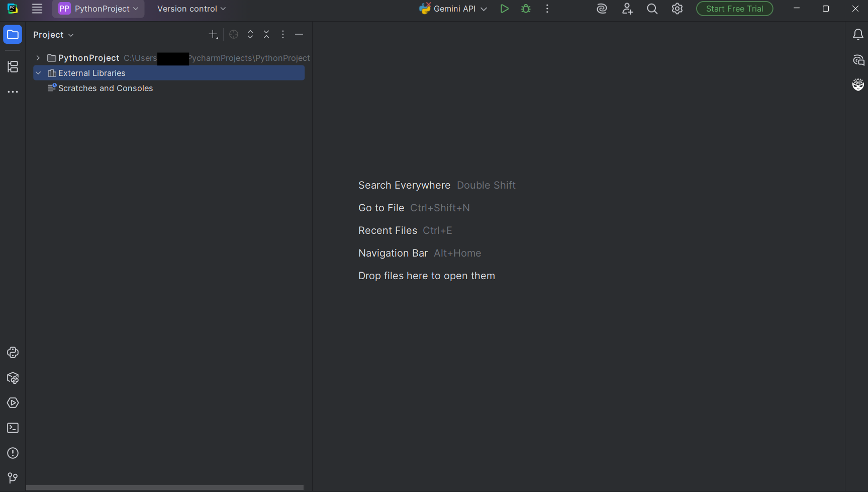Click the Go to File hint text
Image resolution: width=868 pixels, height=492 pixels.
(x=381, y=208)
